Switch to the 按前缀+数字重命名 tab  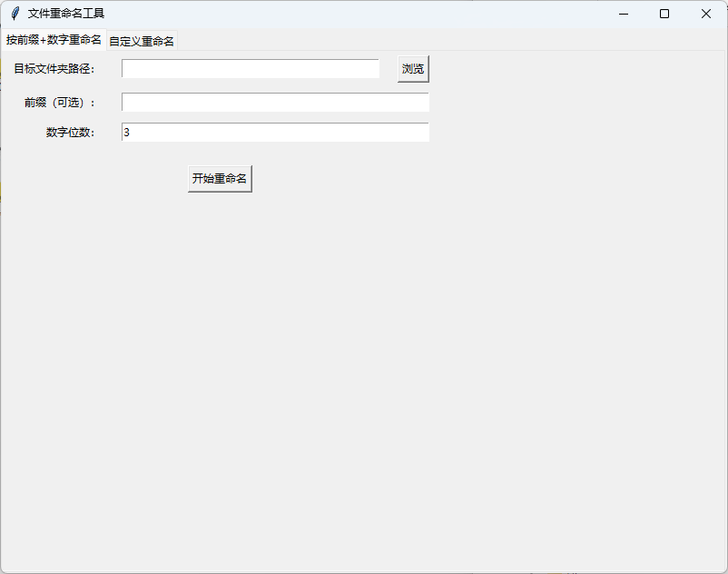click(54, 40)
